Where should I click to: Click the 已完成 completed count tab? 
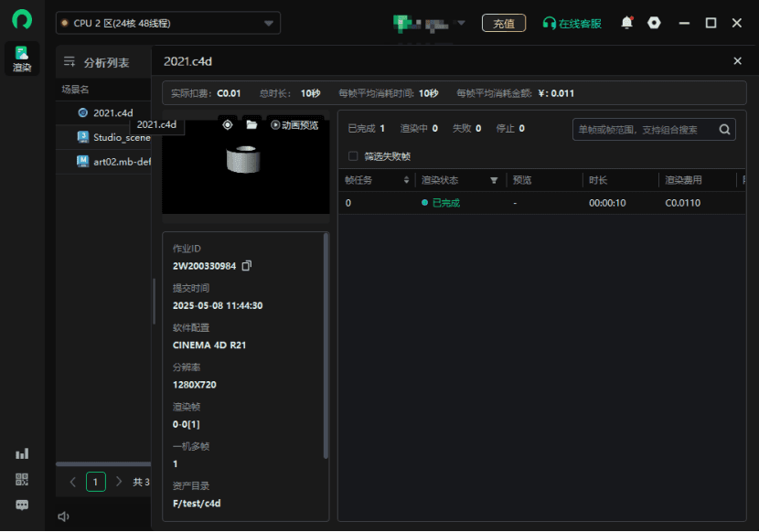pos(366,128)
